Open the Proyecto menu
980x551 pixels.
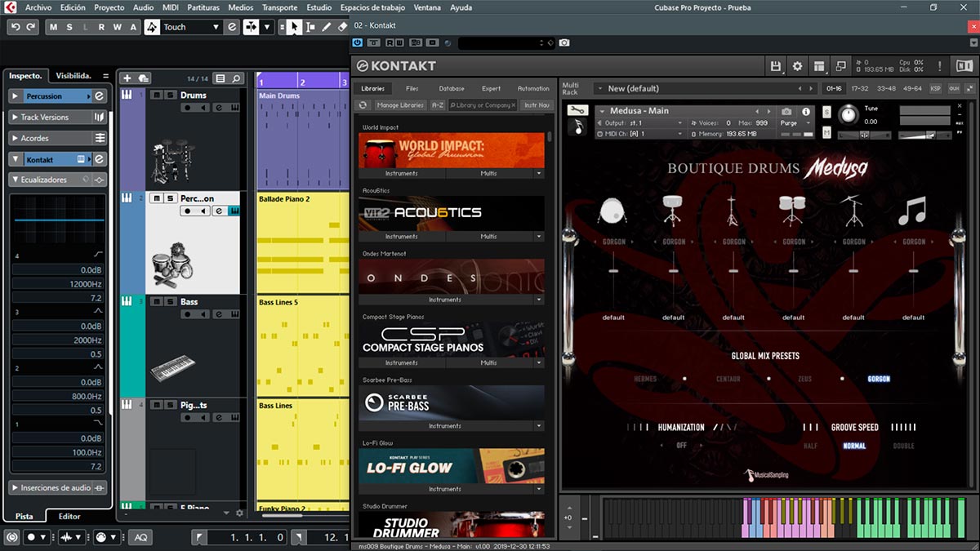(x=109, y=7)
